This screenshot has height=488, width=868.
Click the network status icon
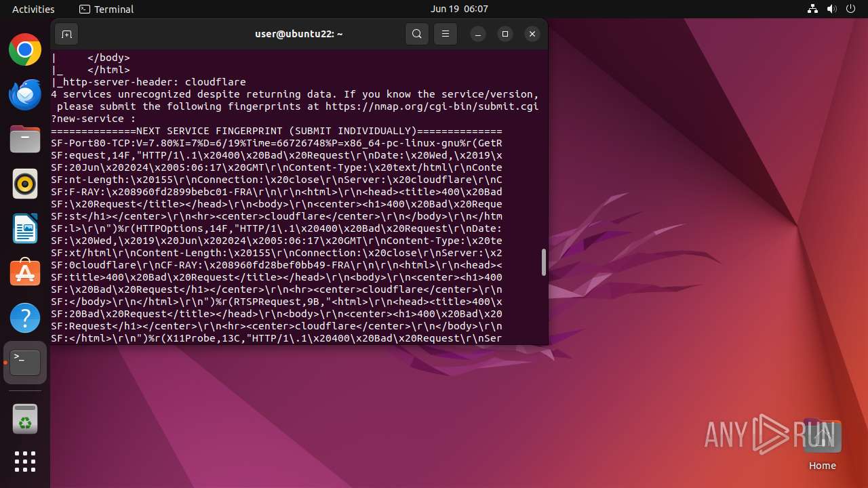813,9
